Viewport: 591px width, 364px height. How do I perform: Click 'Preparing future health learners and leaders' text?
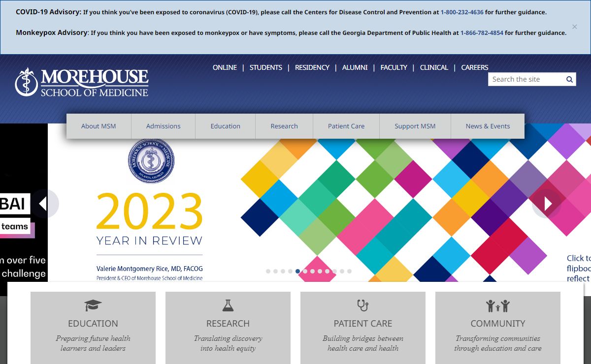coord(93,343)
